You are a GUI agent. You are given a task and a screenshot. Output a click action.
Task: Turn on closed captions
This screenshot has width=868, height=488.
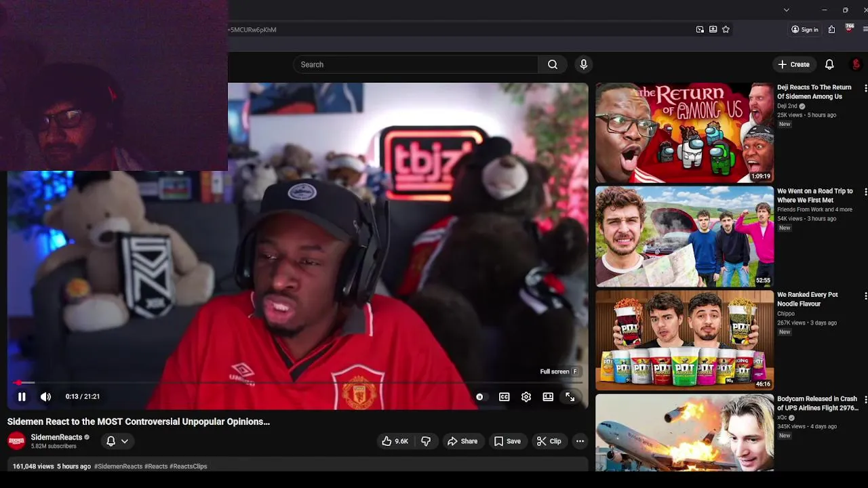click(x=505, y=397)
